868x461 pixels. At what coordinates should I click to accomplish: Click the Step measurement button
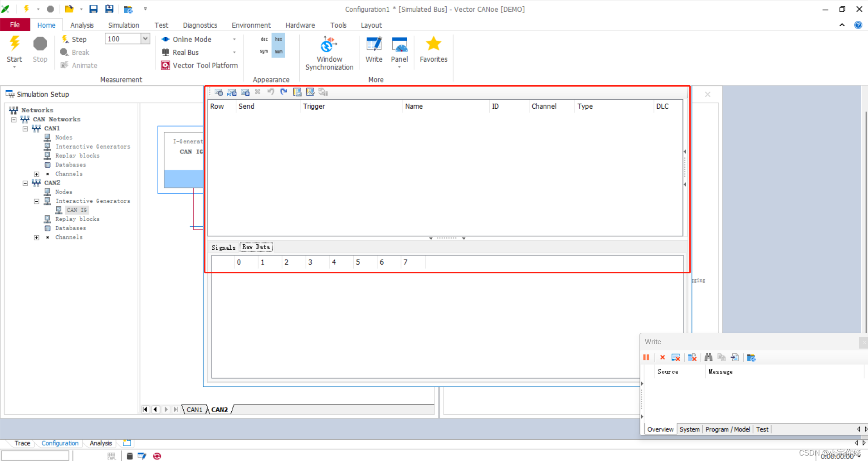click(x=74, y=39)
